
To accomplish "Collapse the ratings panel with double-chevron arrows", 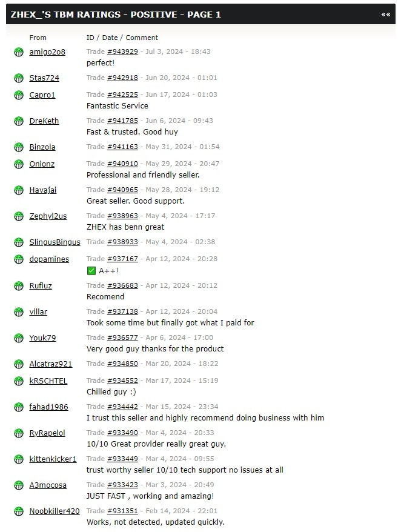I will pos(385,15).
